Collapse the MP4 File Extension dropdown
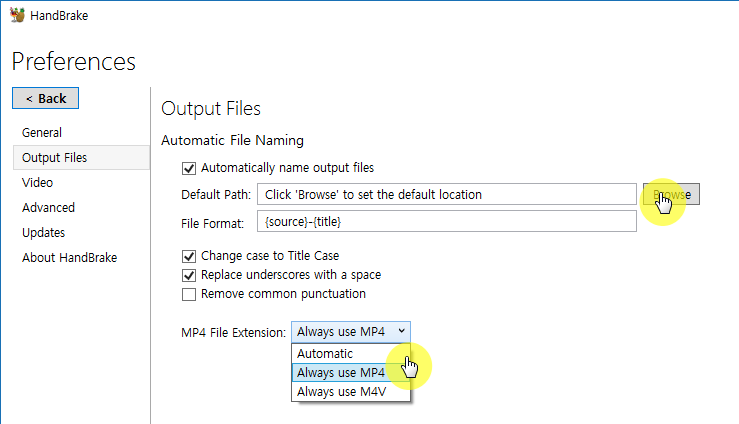Screen dimensions: 739x424 351,332
